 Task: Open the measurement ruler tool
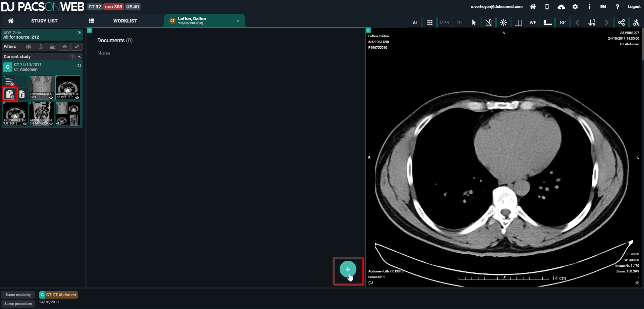[x=489, y=22]
